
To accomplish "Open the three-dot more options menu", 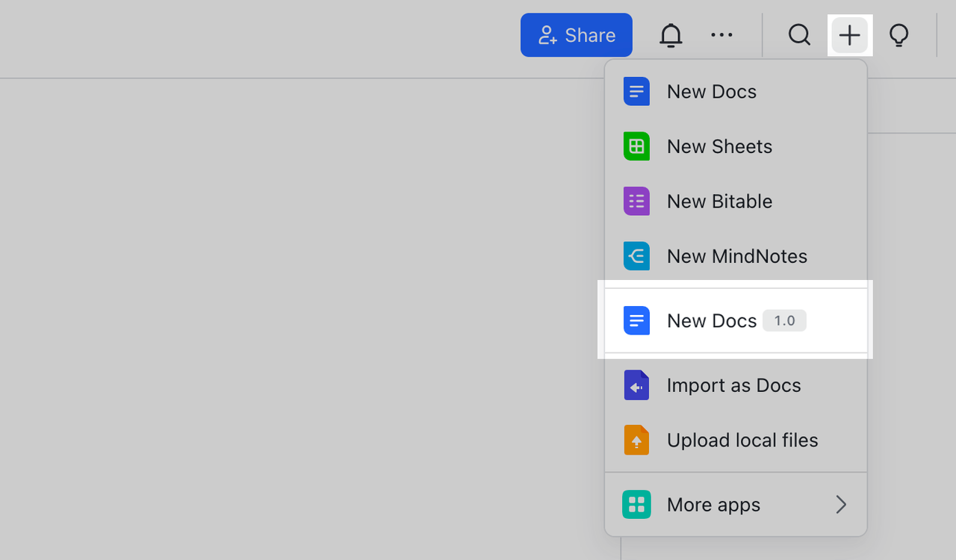I will (721, 35).
